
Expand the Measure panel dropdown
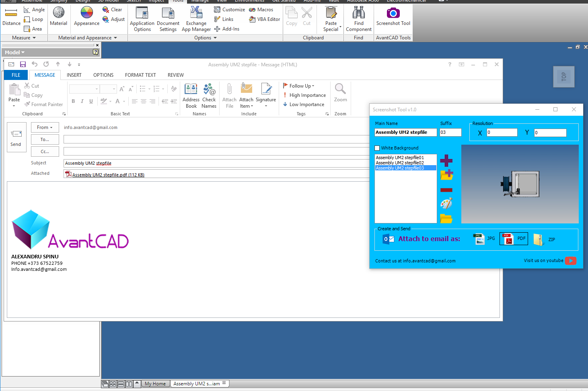coord(24,38)
